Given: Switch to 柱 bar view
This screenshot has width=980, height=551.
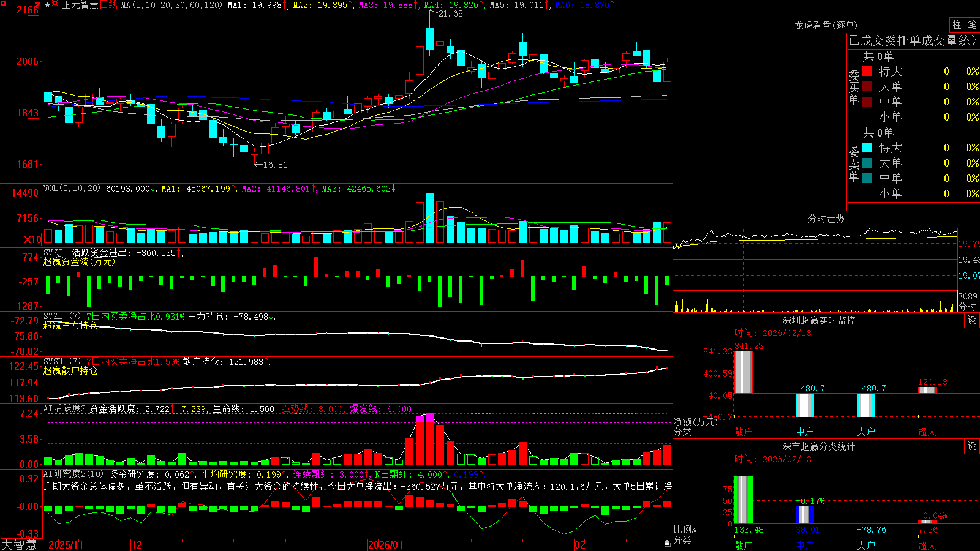Looking at the screenshot, I should (957, 24).
